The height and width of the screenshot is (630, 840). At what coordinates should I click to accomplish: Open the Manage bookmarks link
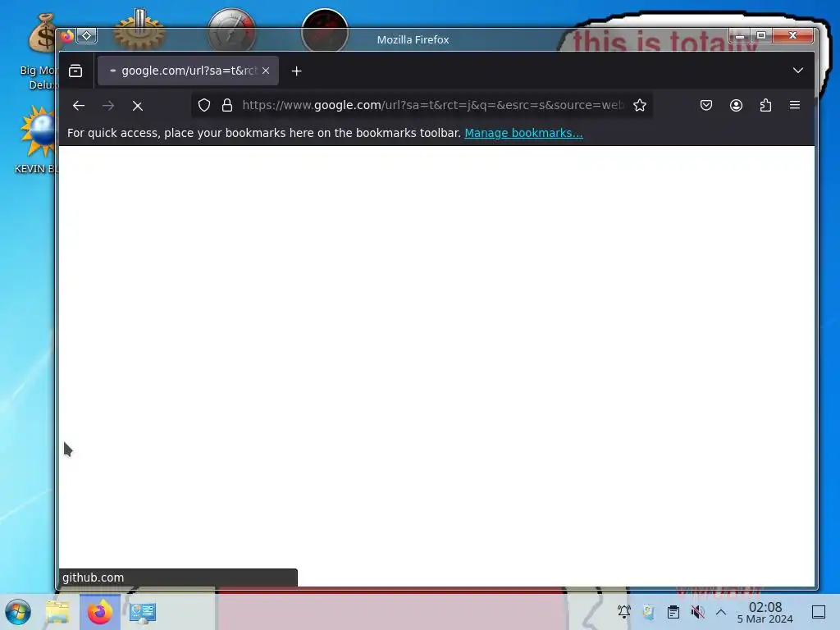click(523, 133)
